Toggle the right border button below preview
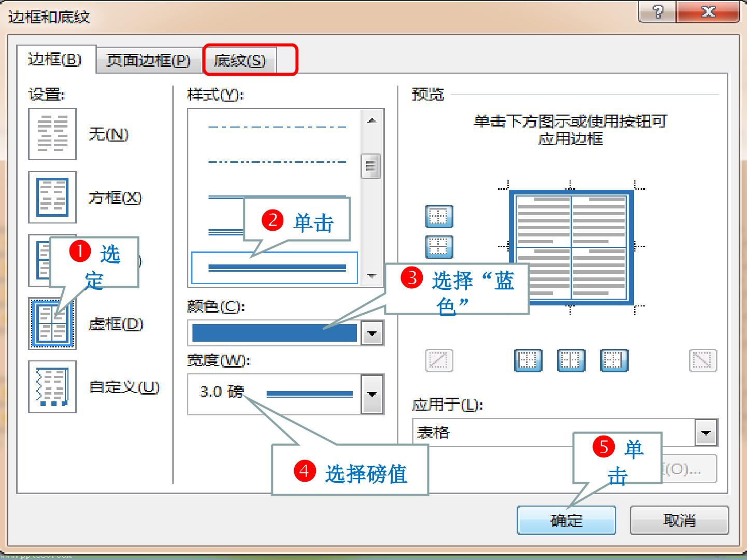The image size is (747, 560). click(614, 360)
